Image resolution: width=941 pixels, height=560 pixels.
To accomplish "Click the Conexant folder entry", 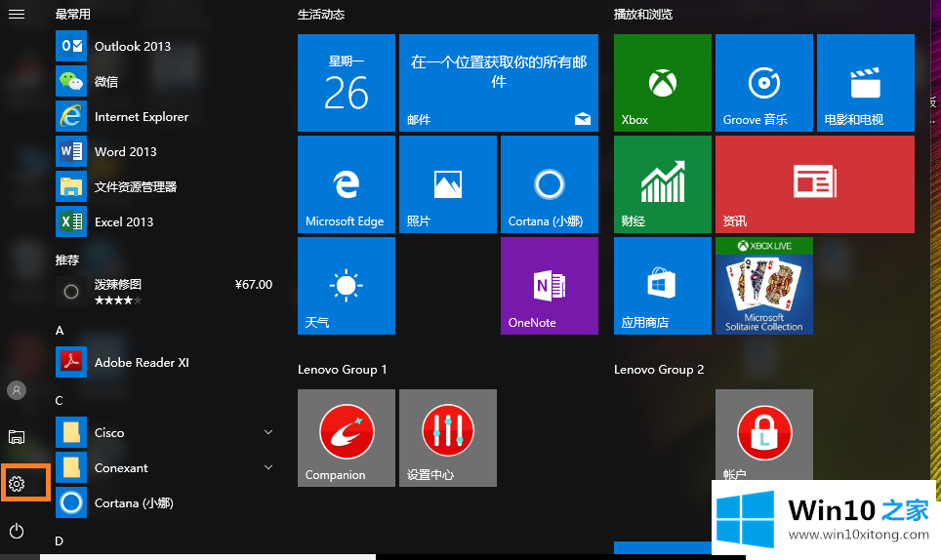I will point(165,467).
